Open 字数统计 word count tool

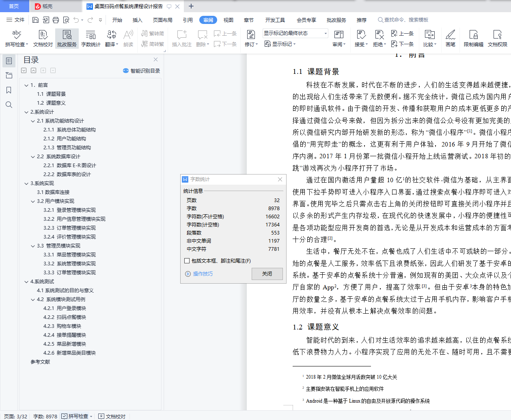(91, 39)
